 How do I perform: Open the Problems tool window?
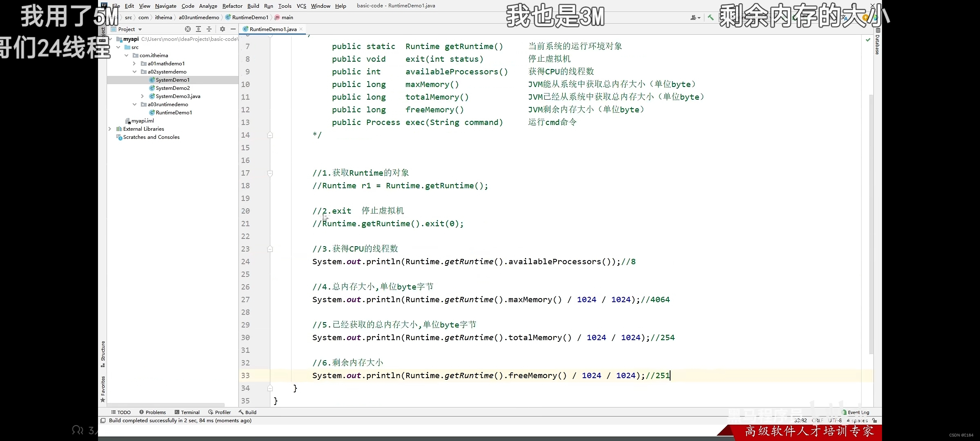click(x=152, y=412)
